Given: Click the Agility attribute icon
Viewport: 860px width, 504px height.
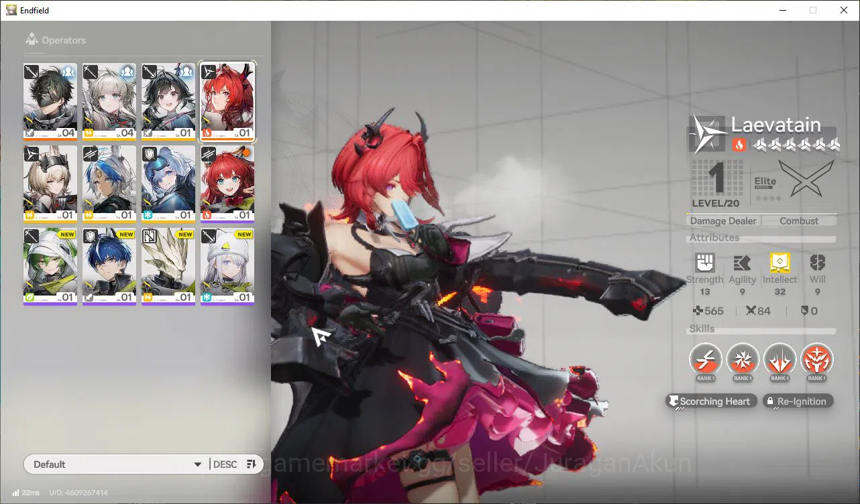Looking at the screenshot, I should pos(742,263).
